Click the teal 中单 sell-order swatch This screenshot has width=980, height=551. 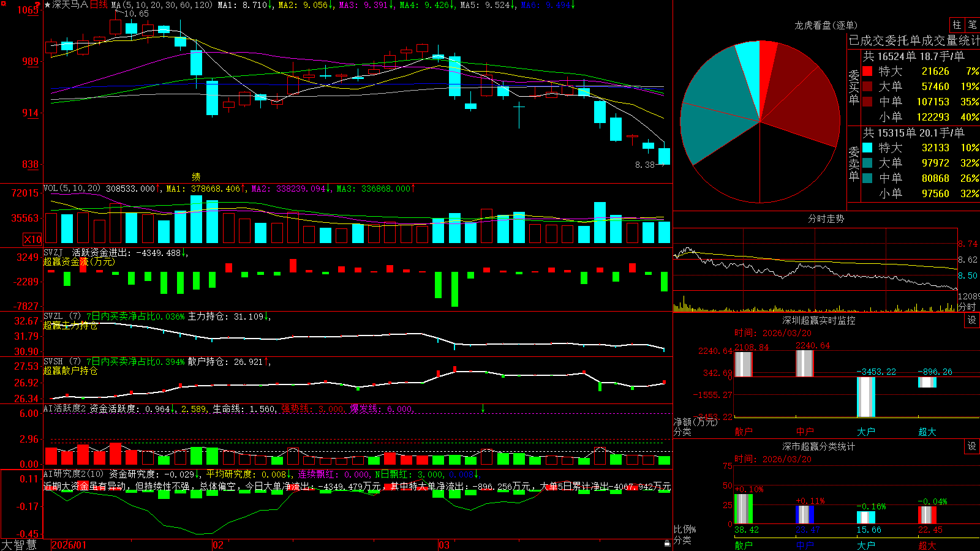[867, 178]
